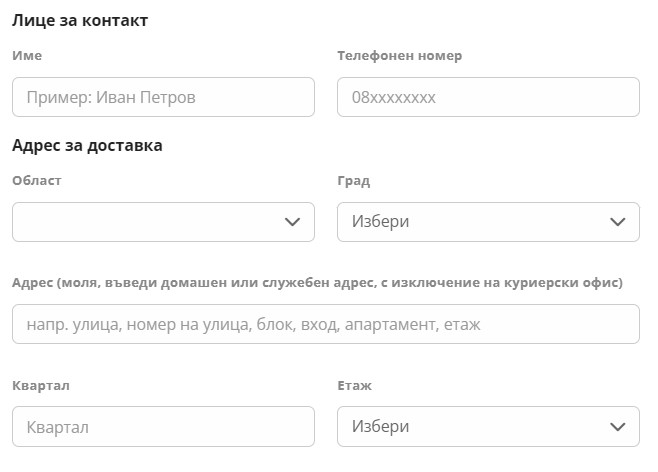Focus the Име name input field
The image size is (658, 472).
point(163,97)
